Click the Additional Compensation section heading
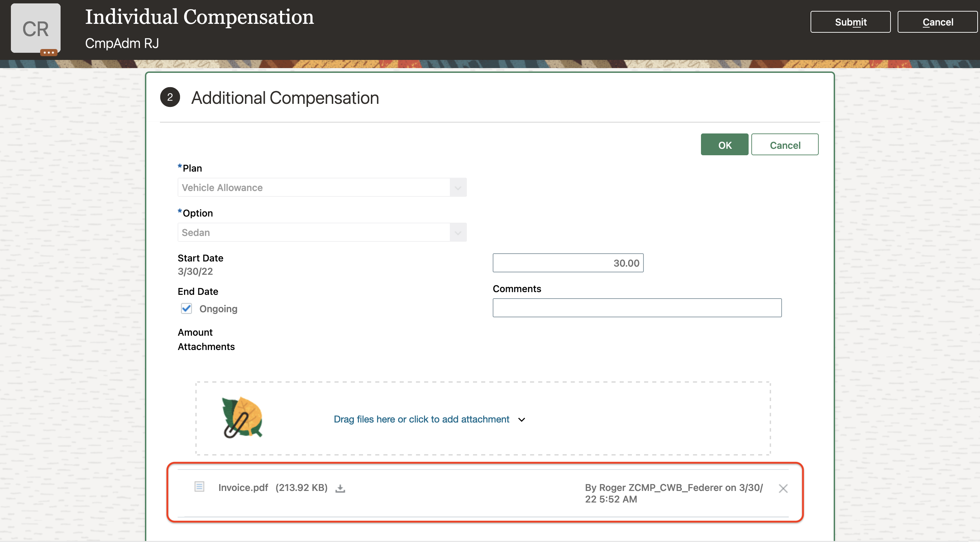980x542 pixels. click(x=285, y=98)
